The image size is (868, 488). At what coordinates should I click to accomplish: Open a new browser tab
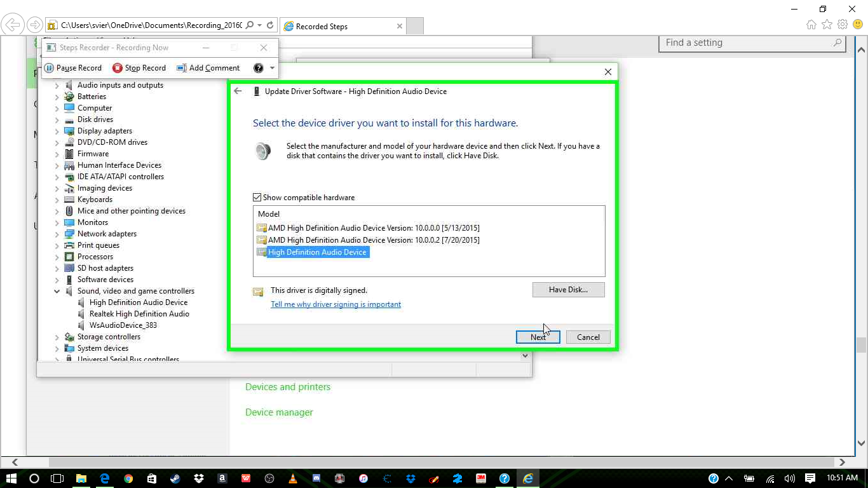(415, 26)
